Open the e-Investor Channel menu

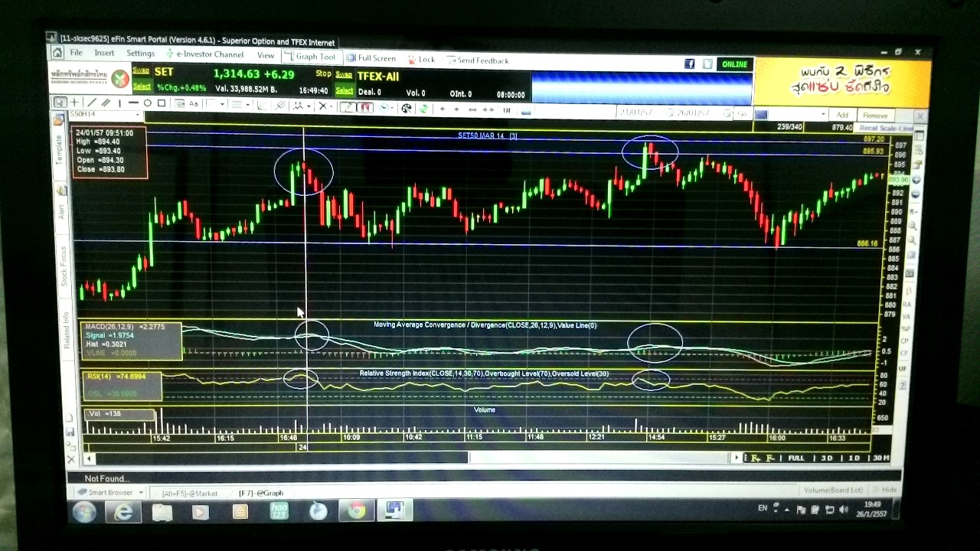(x=205, y=54)
